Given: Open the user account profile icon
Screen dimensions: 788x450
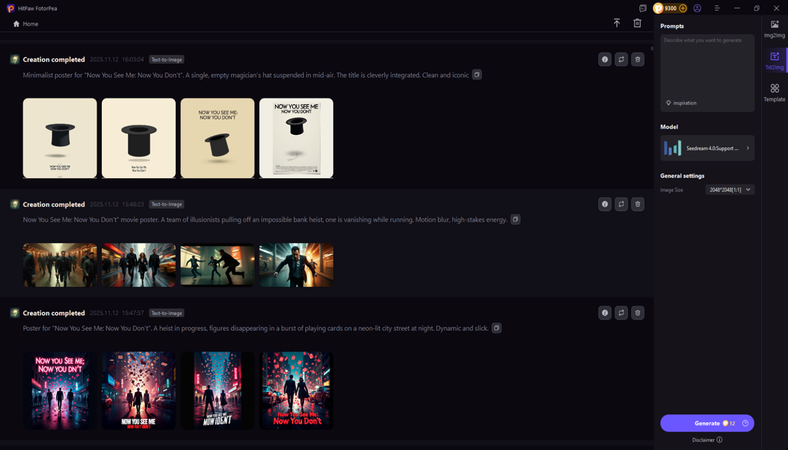Looking at the screenshot, I should tap(697, 8).
